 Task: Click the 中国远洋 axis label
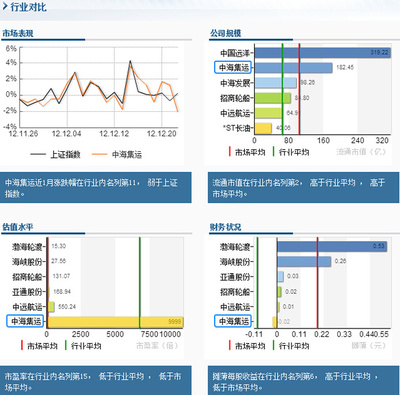tap(235, 53)
